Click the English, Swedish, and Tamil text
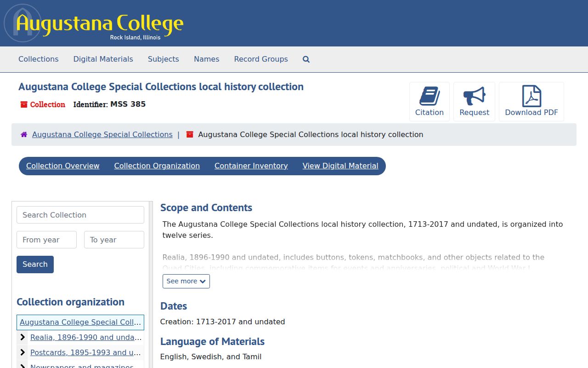588x368 pixels. (211, 357)
